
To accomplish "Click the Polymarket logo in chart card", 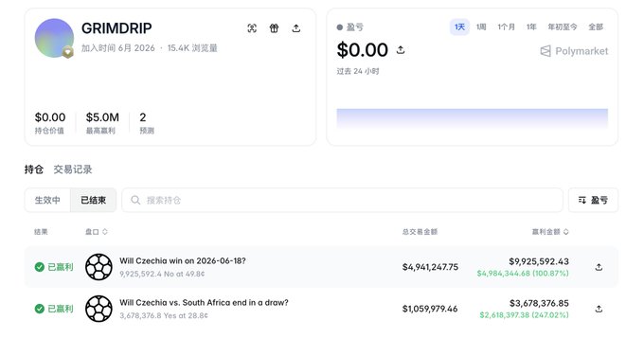I will pyautogui.click(x=574, y=51).
